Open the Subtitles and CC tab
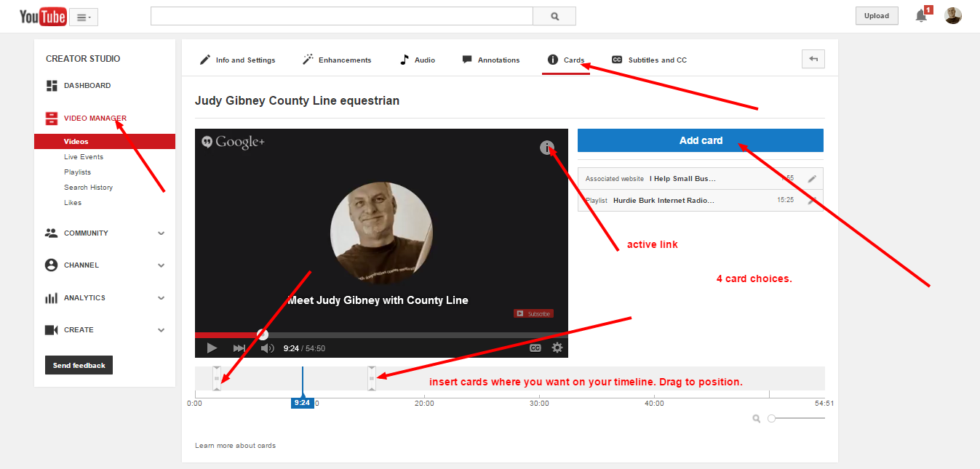Viewport: 980px width, 469px height. click(x=649, y=60)
